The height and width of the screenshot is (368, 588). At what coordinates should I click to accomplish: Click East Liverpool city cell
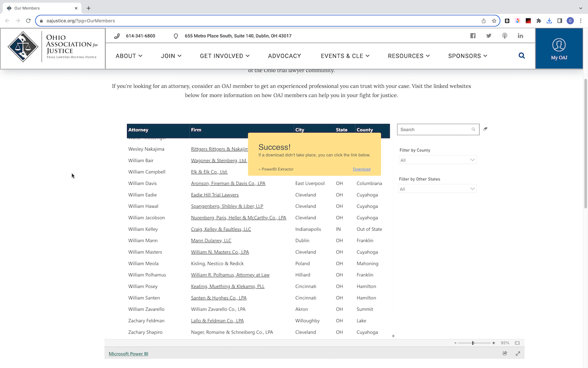click(x=310, y=184)
